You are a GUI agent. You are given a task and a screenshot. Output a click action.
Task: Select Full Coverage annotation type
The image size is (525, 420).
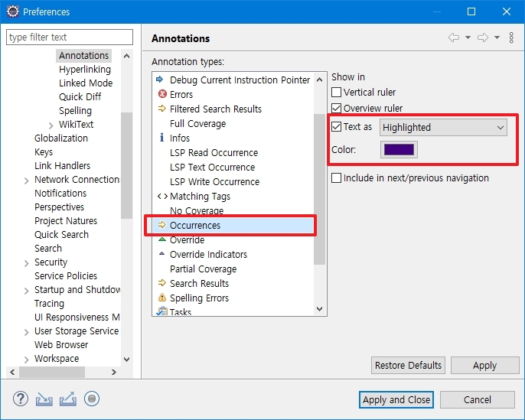pos(198,123)
